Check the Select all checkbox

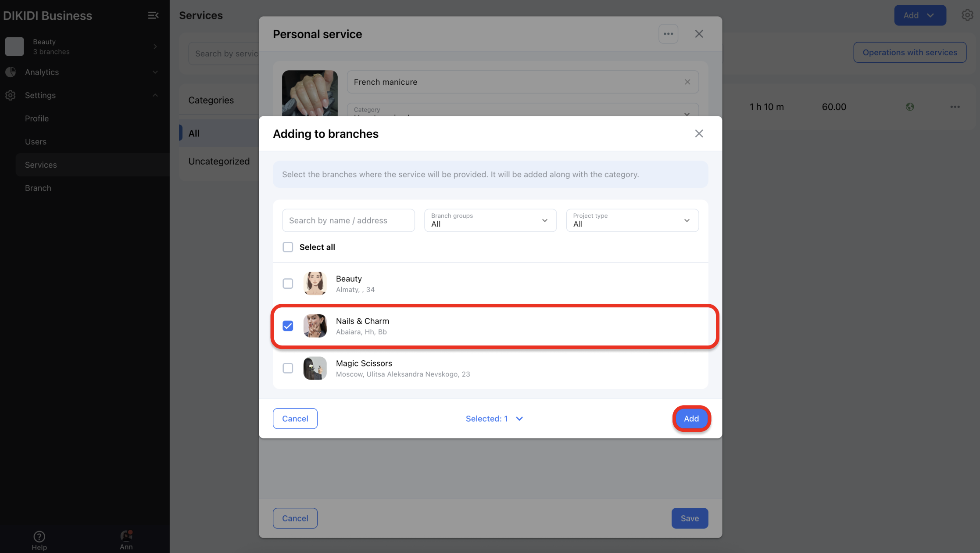288,247
